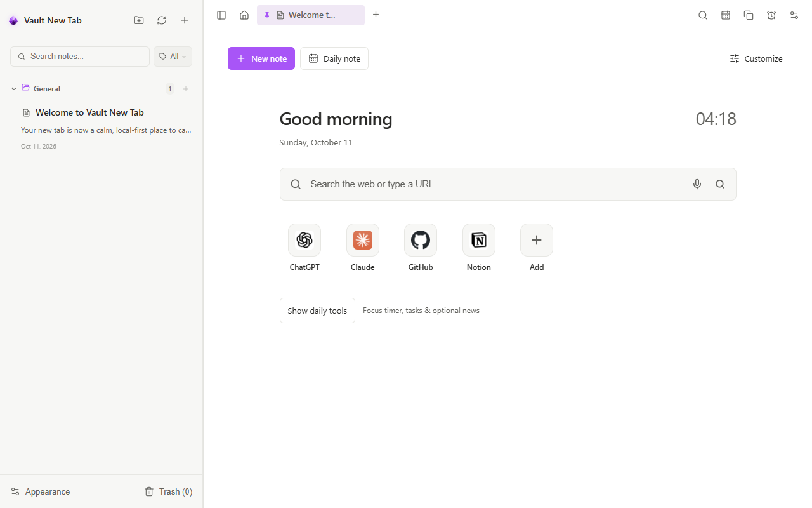Open the Daily note button
The height and width of the screenshot is (508, 812).
tap(334, 58)
